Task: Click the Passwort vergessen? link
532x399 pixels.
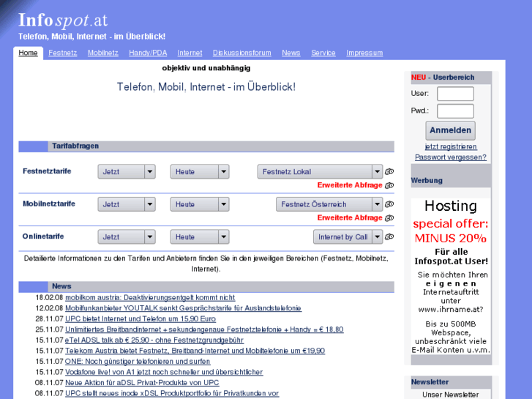Action: (451, 157)
